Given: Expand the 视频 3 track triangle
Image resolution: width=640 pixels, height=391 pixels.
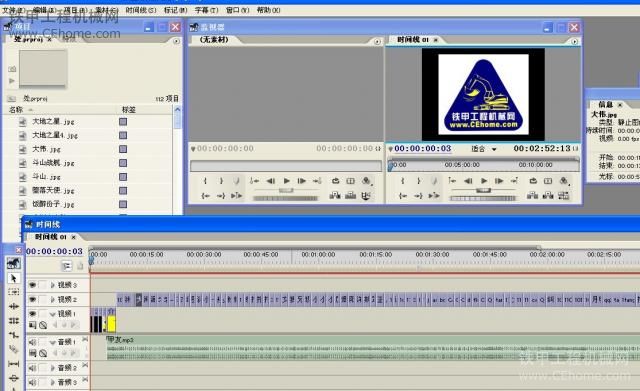Looking at the screenshot, I should point(53,285).
